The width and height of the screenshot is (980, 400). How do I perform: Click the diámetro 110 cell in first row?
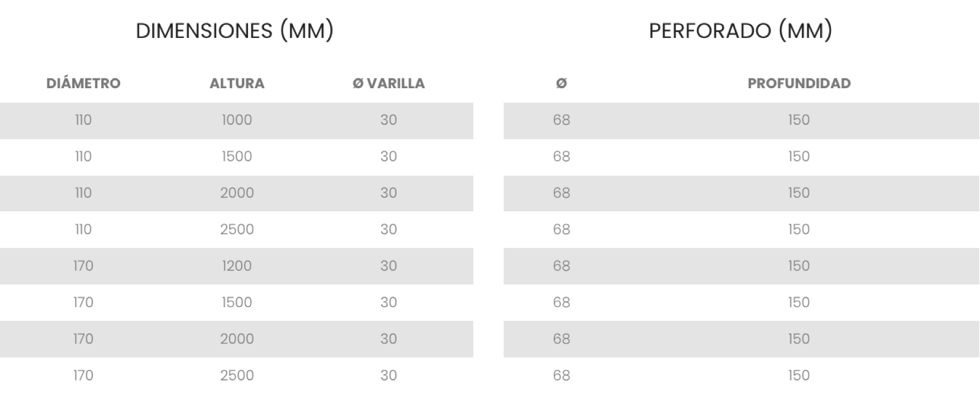(x=83, y=120)
